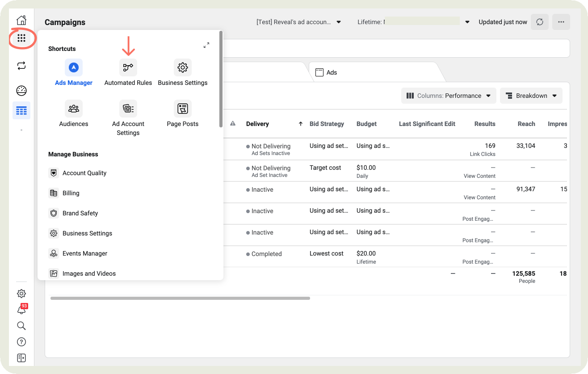The width and height of the screenshot is (588, 374).
Task: Click the horizontal scrollbar below the table
Action: [180, 298]
